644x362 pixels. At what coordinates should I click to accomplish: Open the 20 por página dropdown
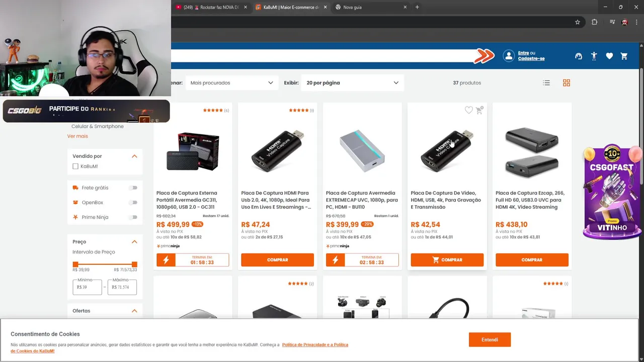point(352,83)
